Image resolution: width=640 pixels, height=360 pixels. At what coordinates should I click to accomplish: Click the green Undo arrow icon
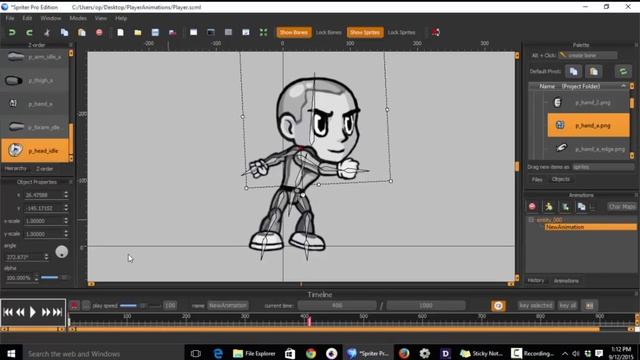(x=12, y=32)
